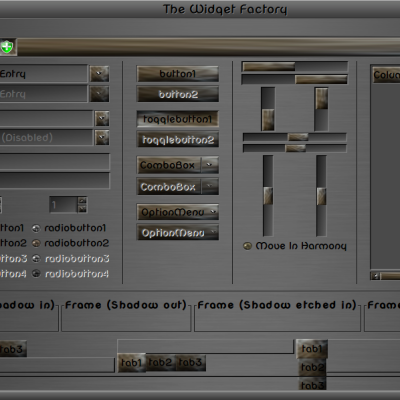Click the list's horizontal scrollbar left arrow
Screen dimensions: 400x400
tap(376, 276)
